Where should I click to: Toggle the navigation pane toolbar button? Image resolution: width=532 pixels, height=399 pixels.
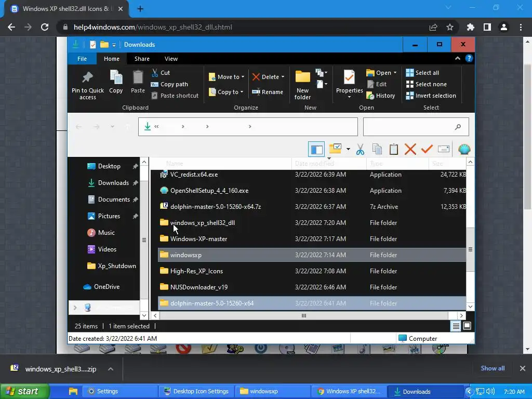[316, 149]
